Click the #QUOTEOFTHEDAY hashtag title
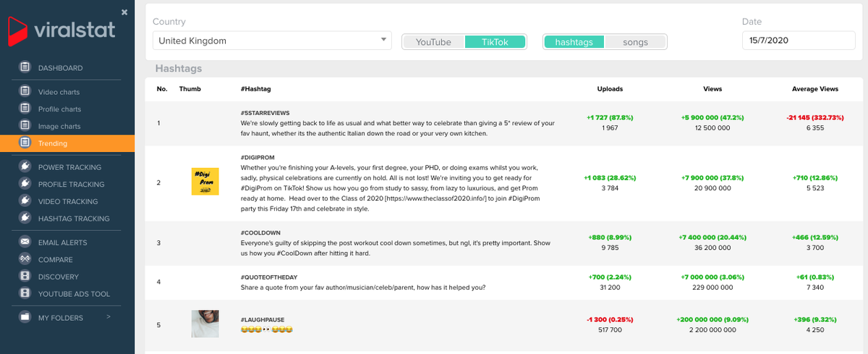The height and width of the screenshot is (354, 868). [269, 277]
